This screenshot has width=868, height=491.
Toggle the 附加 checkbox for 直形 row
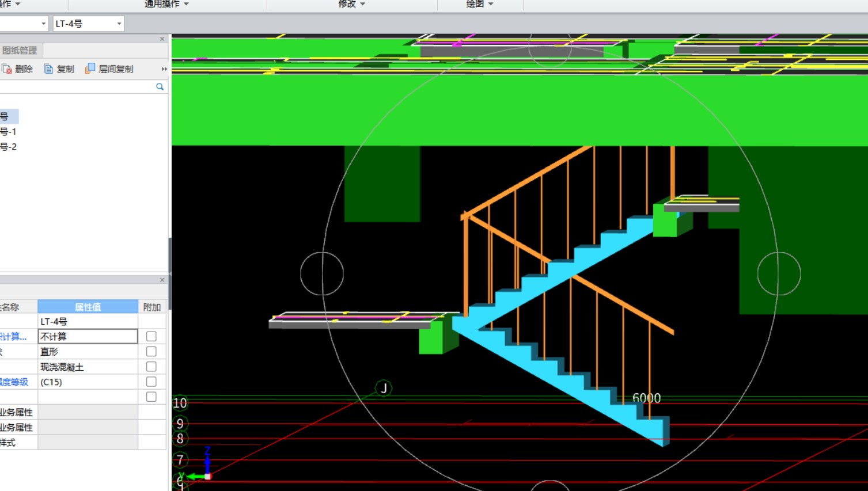151,351
